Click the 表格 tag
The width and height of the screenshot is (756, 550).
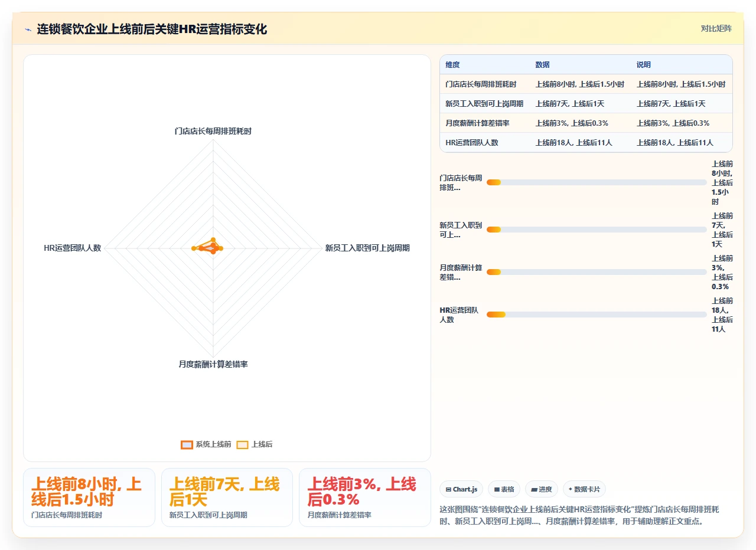pyautogui.click(x=504, y=489)
